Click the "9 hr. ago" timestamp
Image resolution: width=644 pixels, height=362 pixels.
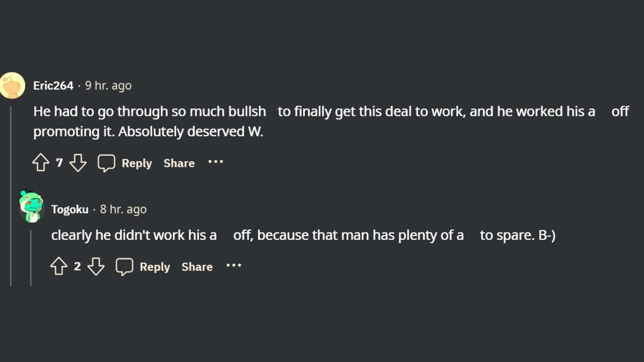(x=108, y=86)
